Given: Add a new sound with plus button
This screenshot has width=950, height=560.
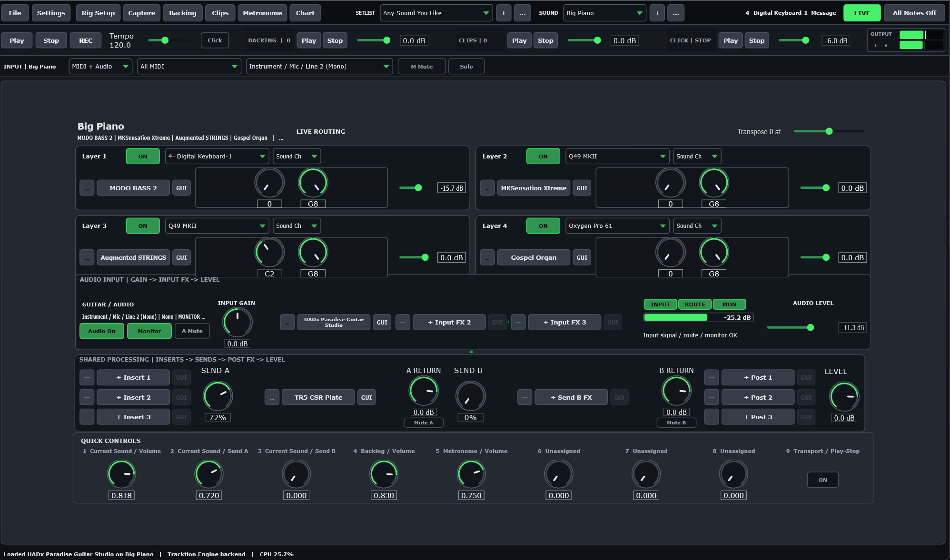Looking at the screenshot, I should click(657, 13).
